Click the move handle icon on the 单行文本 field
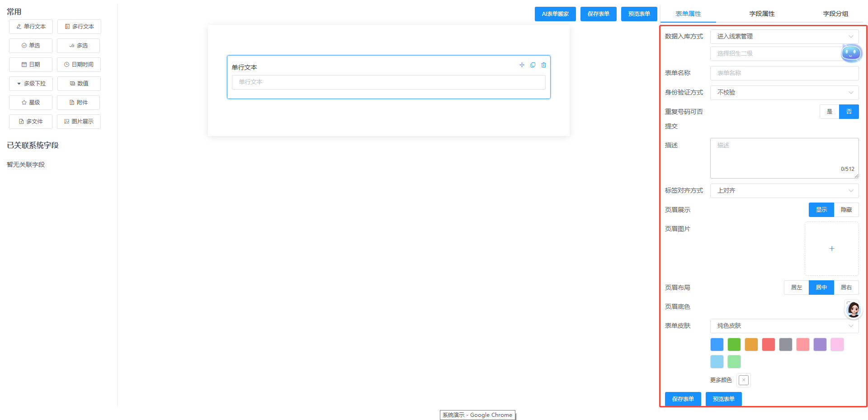The width and height of the screenshot is (868, 420). pyautogui.click(x=522, y=65)
